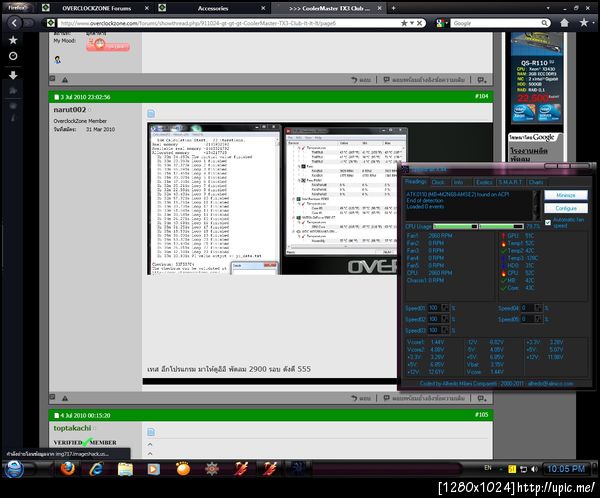Open the Bookmarks star in the sidebar
The image size is (600, 498).
click(x=13, y=40)
